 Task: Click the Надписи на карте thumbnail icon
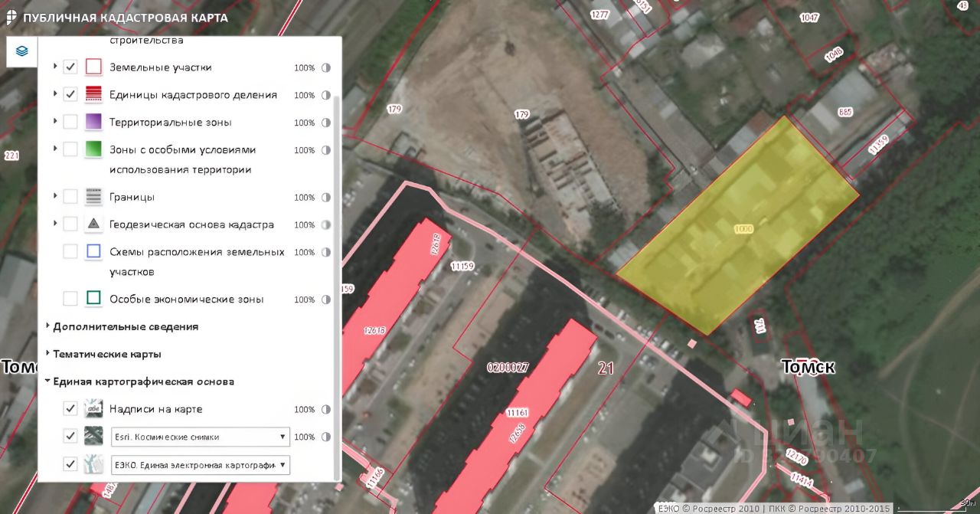tap(93, 409)
